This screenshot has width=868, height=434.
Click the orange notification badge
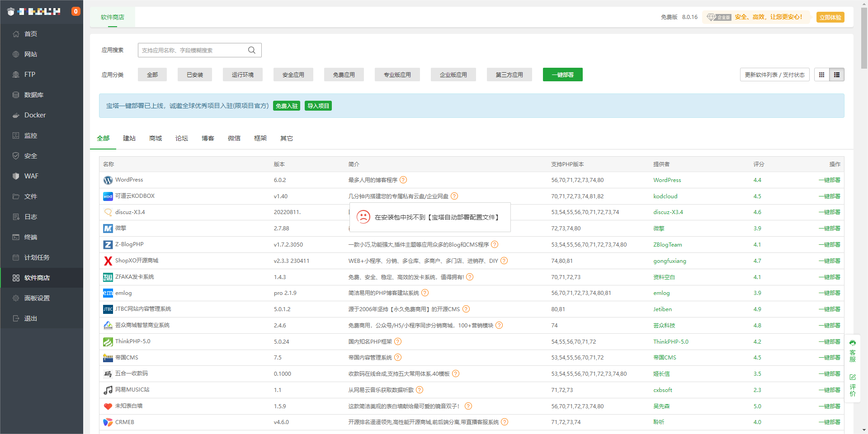click(x=76, y=11)
